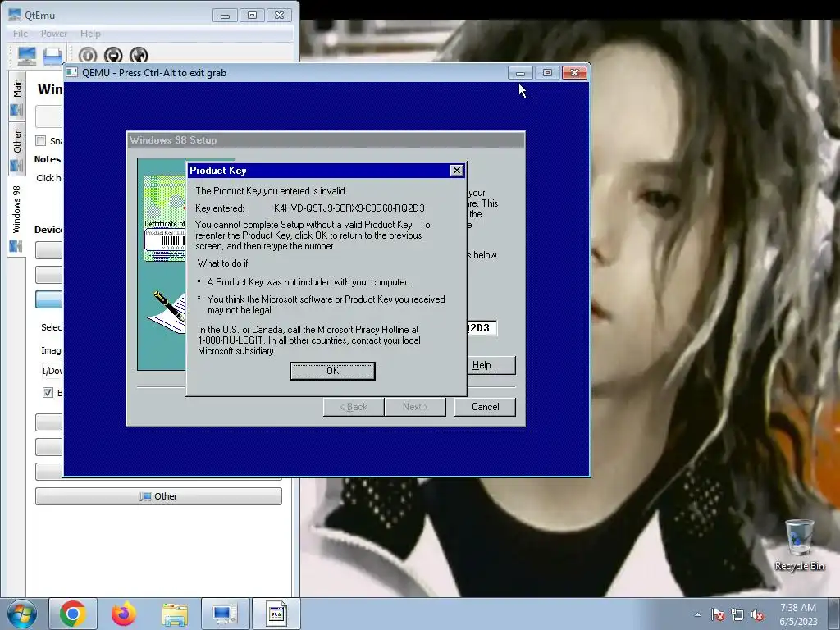Open the Windows Start menu
The height and width of the screenshot is (630, 840).
(22, 614)
